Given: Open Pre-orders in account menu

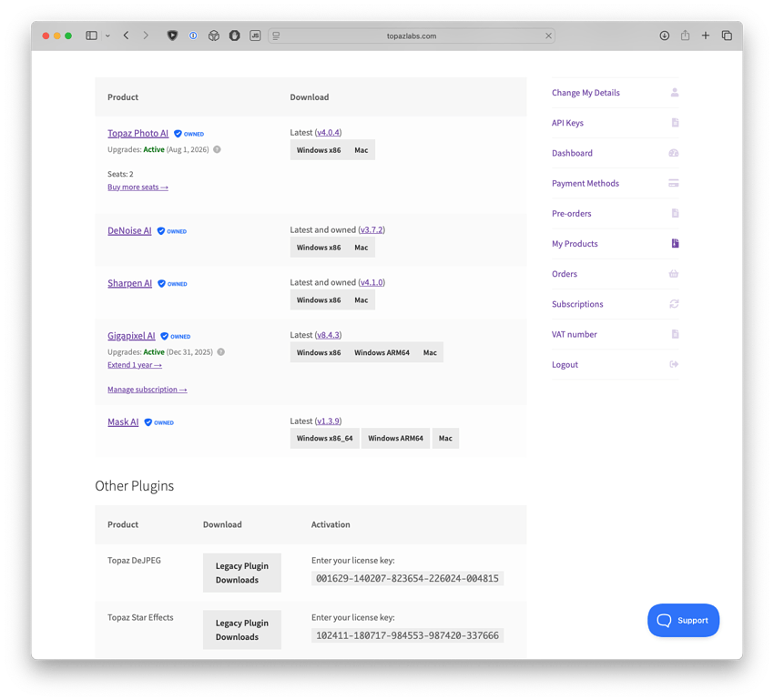Looking at the screenshot, I should tap(615, 213).
